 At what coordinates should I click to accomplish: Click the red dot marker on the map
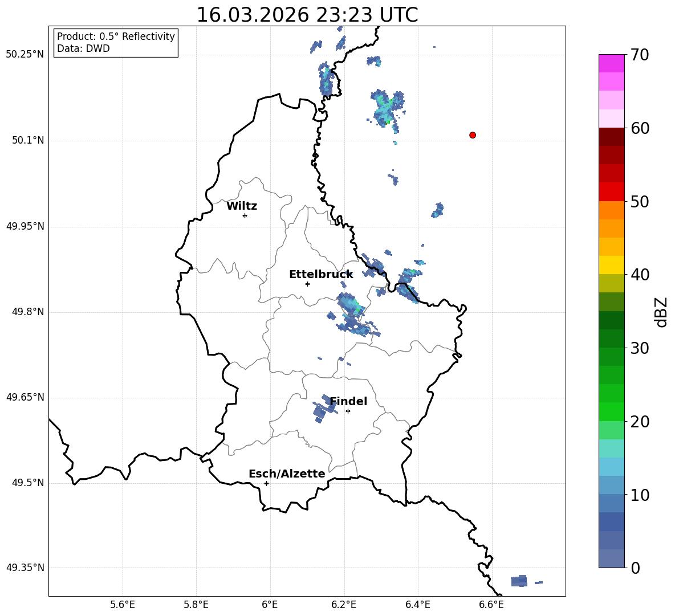[473, 135]
